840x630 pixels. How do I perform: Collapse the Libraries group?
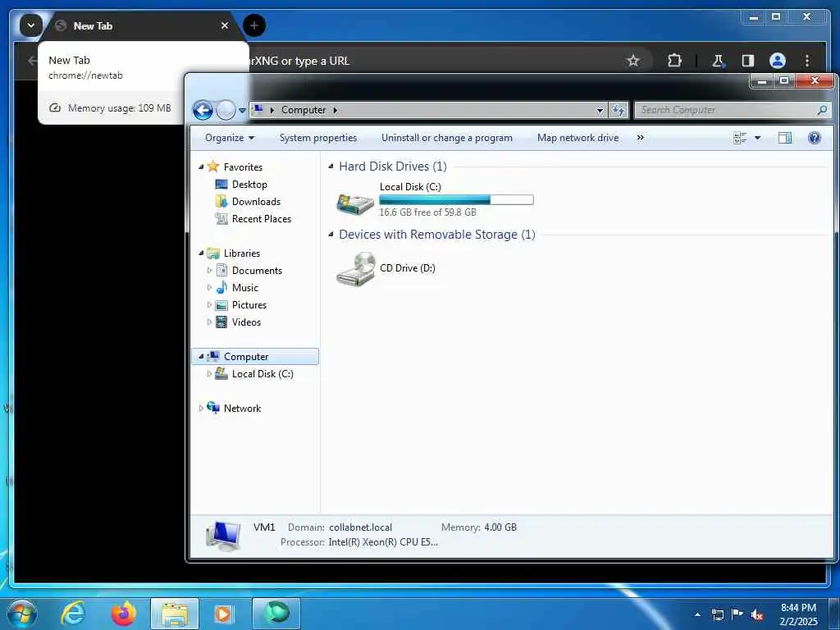201,253
